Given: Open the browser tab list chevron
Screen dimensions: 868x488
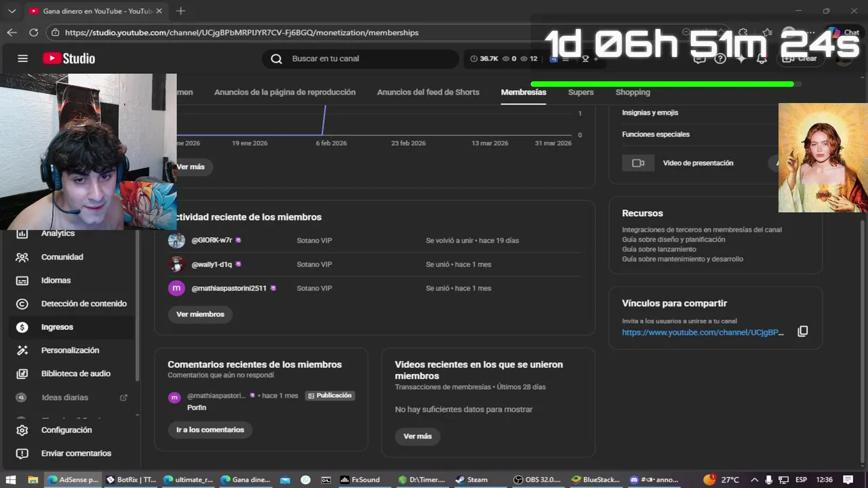Looking at the screenshot, I should [12, 11].
